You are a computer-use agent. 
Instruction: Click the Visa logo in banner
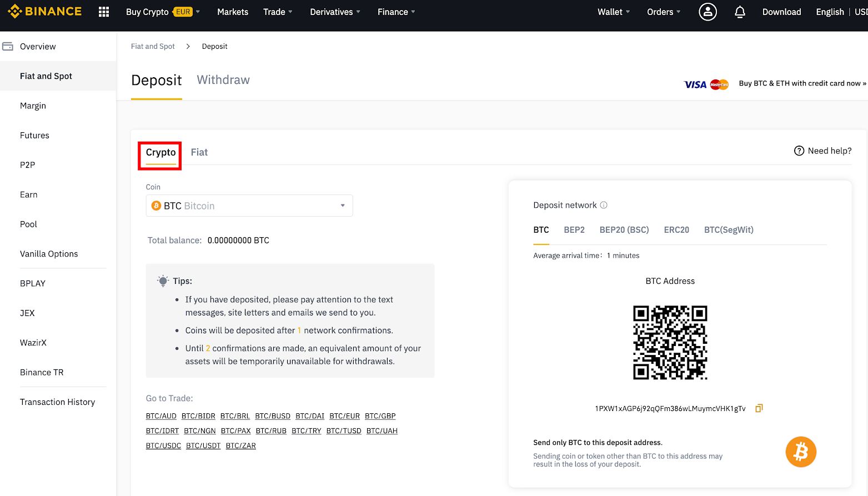[x=695, y=84]
